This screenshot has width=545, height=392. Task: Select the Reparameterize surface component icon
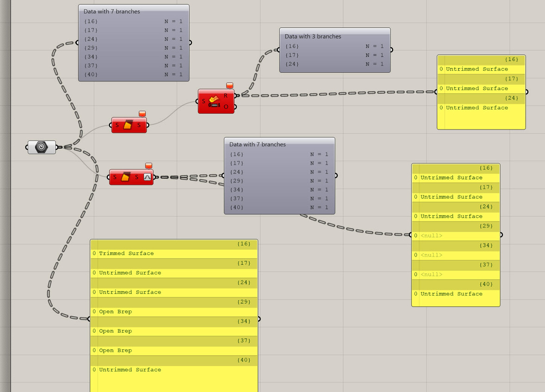pyautogui.click(x=215, y=101)
